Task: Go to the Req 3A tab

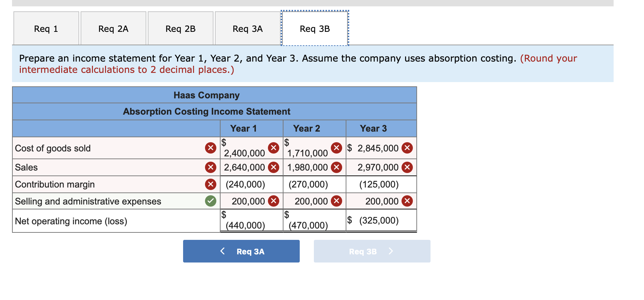Action: [x=248, y=28]
